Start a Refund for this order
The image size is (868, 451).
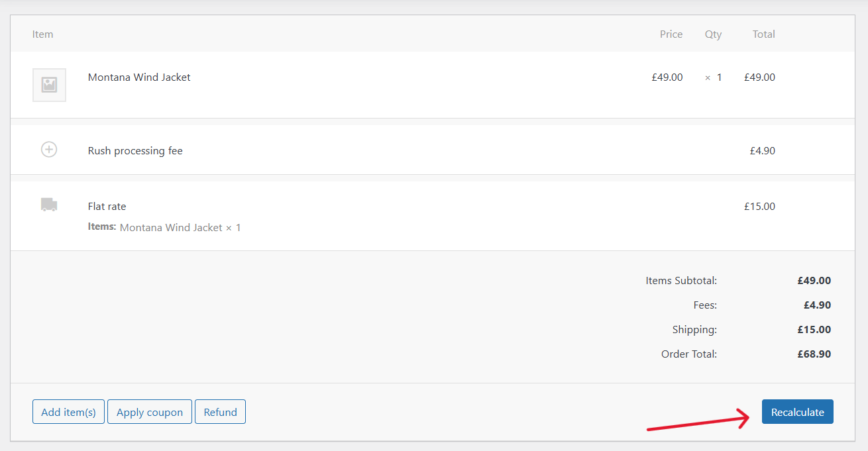[220, 411]
